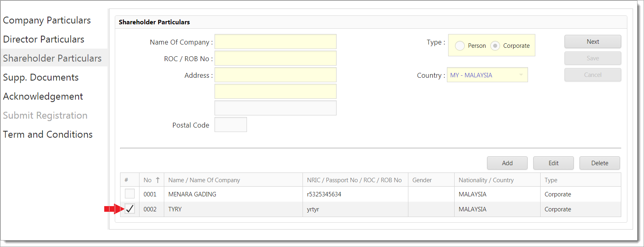
Task: Open Company Particulars section
Action: pos(47,20)
